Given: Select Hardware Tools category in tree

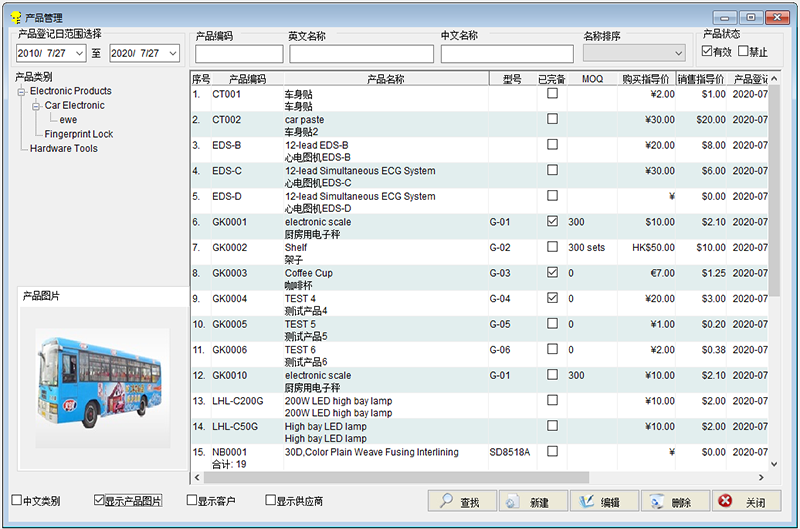Looking at the screenshot, I should (x=64, y=148).
